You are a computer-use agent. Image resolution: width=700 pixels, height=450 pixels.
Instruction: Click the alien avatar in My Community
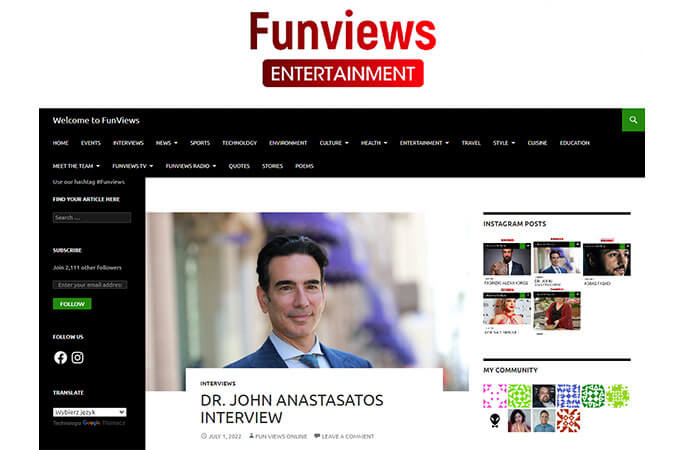click(x=495, y=420)
